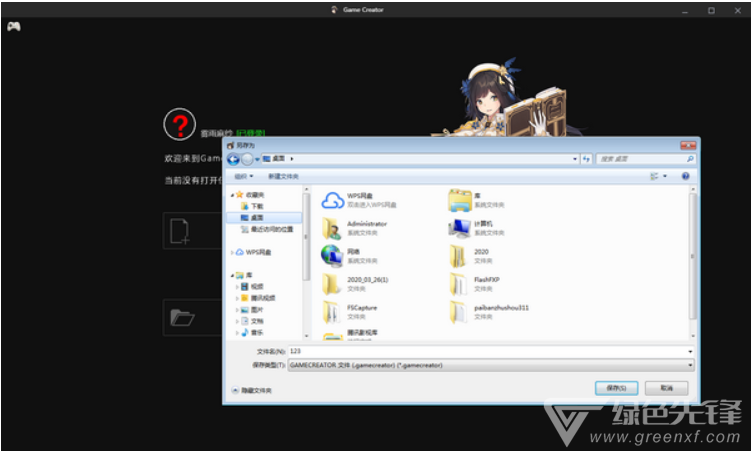Click the open project folder icon
The image size is (751, 451).
(x=181, y=318)
